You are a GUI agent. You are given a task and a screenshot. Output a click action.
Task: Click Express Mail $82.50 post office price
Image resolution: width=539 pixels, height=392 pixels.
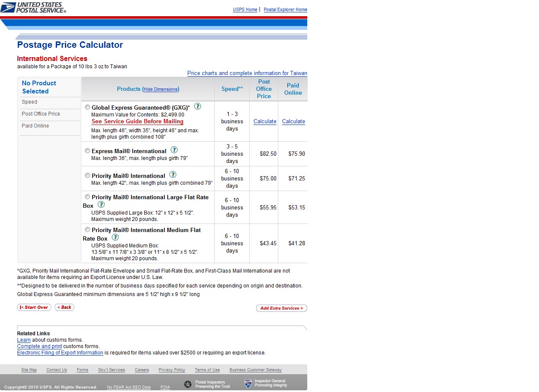pyautogui.click(x=268, y=154)
